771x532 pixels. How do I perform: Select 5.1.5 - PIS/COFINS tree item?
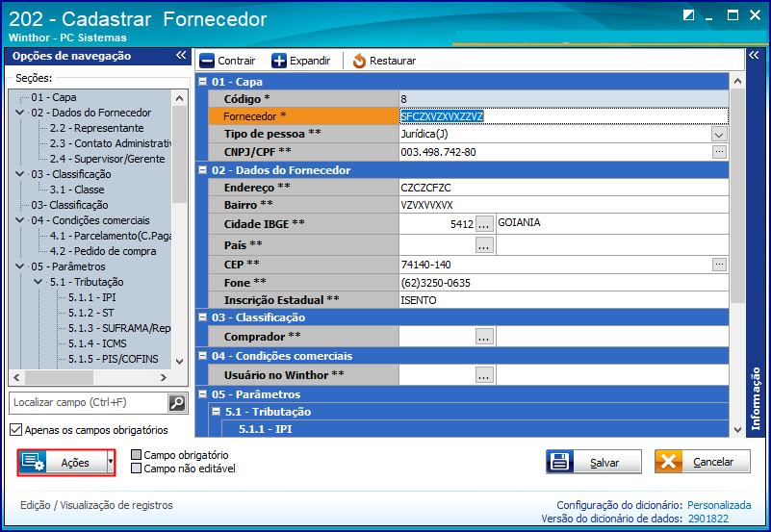click(x=113, y=359)
